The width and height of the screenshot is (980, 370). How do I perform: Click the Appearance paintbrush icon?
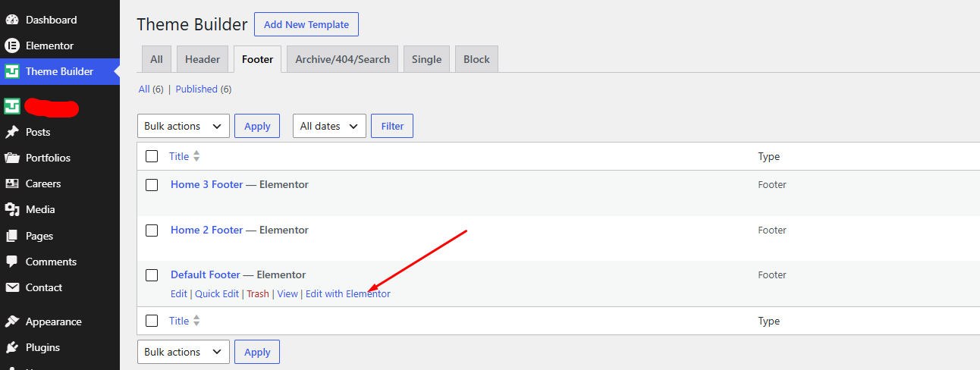point(11,321)
